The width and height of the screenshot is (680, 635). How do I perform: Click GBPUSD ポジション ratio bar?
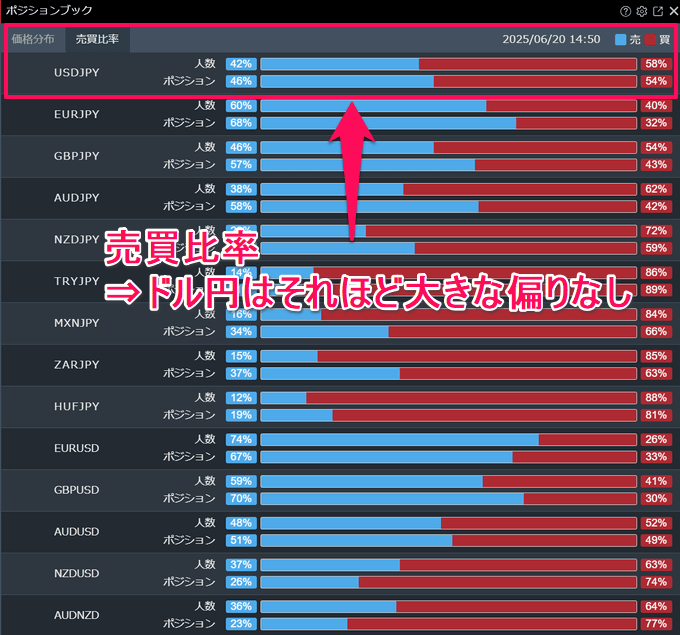coord(448,498)
